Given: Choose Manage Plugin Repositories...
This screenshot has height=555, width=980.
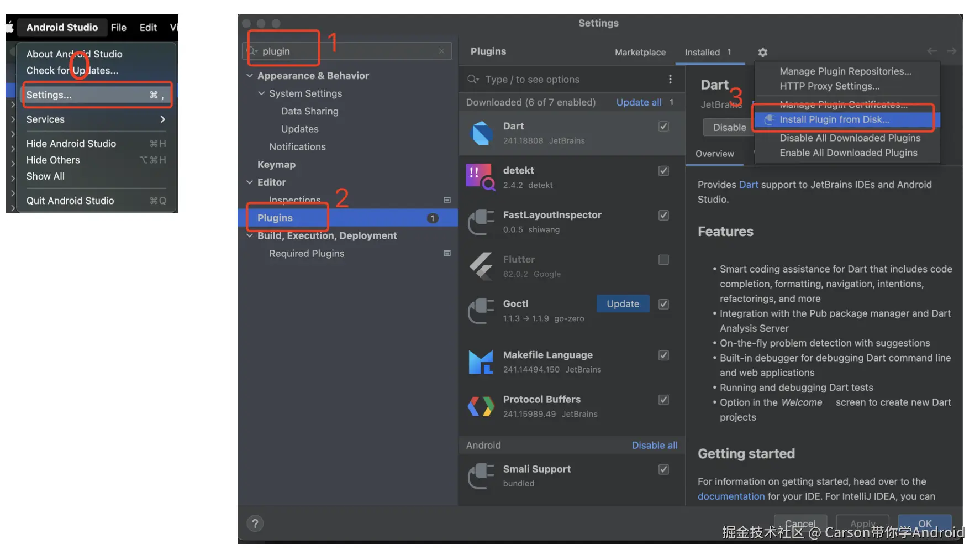Looking at the screenshot, I should pos(845,71).
